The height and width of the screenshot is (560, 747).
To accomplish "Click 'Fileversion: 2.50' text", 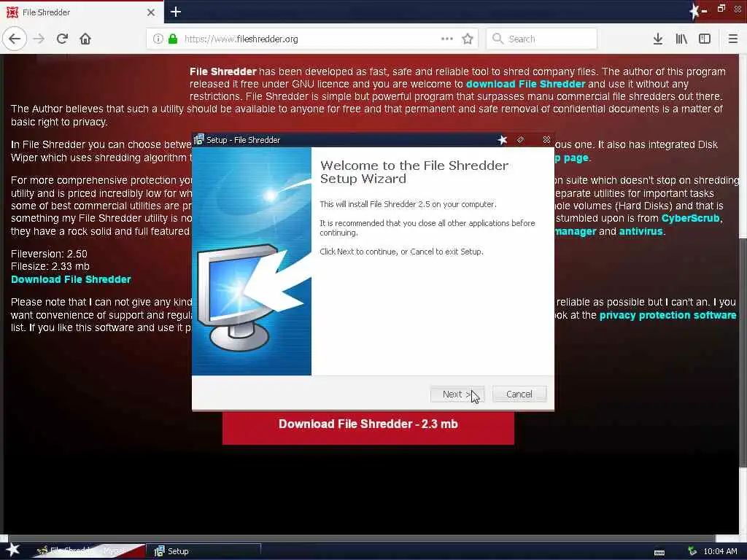I will [49, 254].
